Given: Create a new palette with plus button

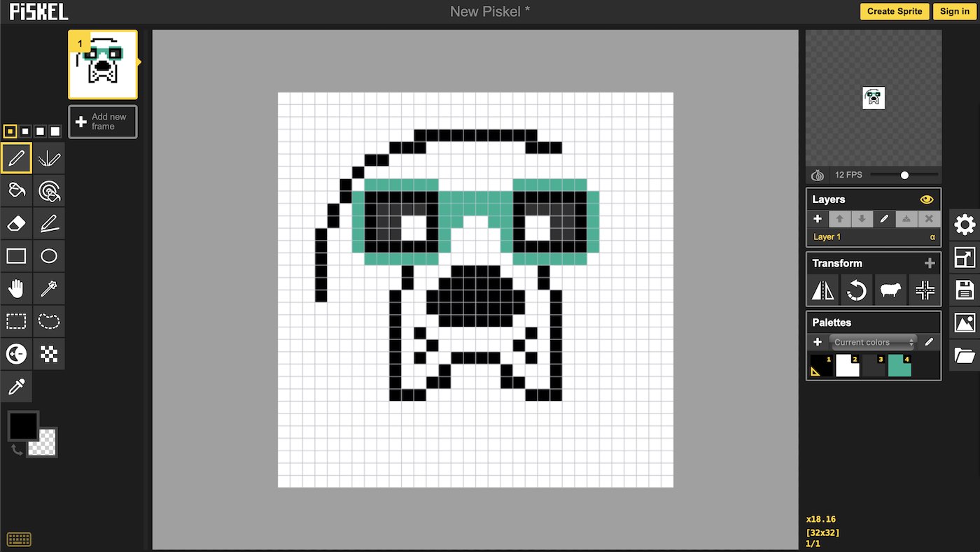Looking at the screenshot, I should click(817, 342).
